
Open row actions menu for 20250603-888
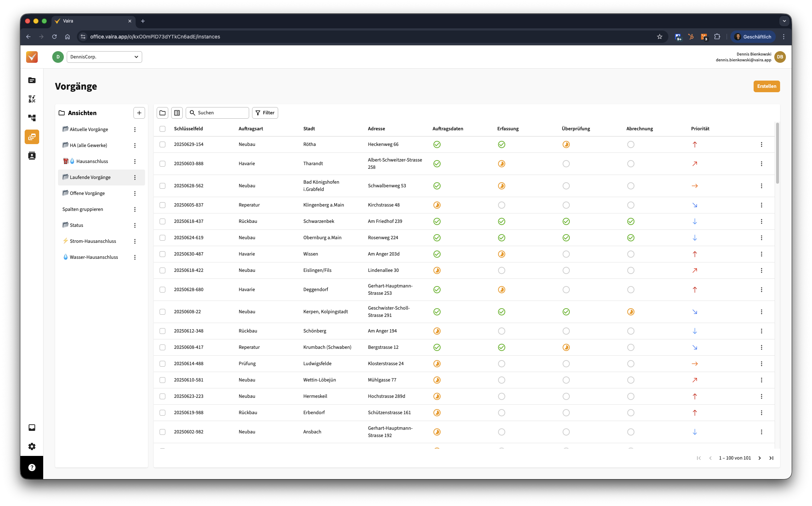(762, 164)
